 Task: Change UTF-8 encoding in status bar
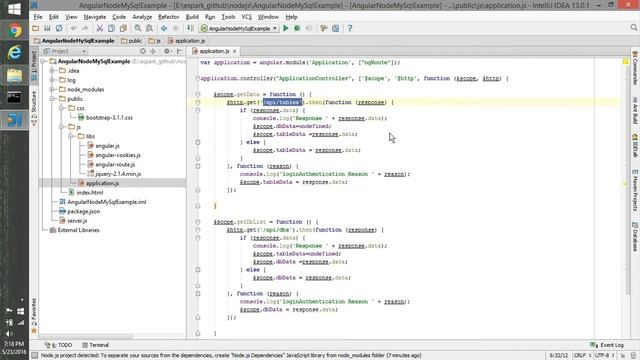[604, 356]
